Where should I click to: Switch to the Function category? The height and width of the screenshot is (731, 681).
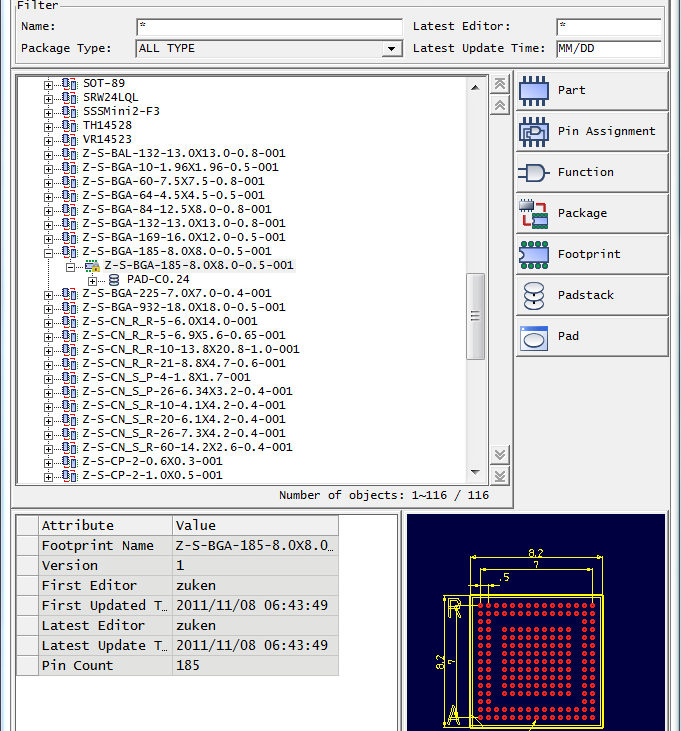pos(591,172)
